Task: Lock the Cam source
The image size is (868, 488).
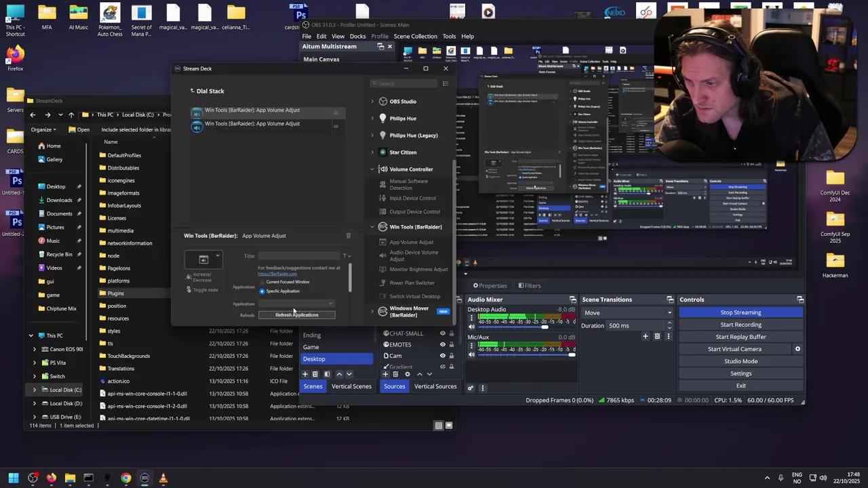Action: pos(451,355)
